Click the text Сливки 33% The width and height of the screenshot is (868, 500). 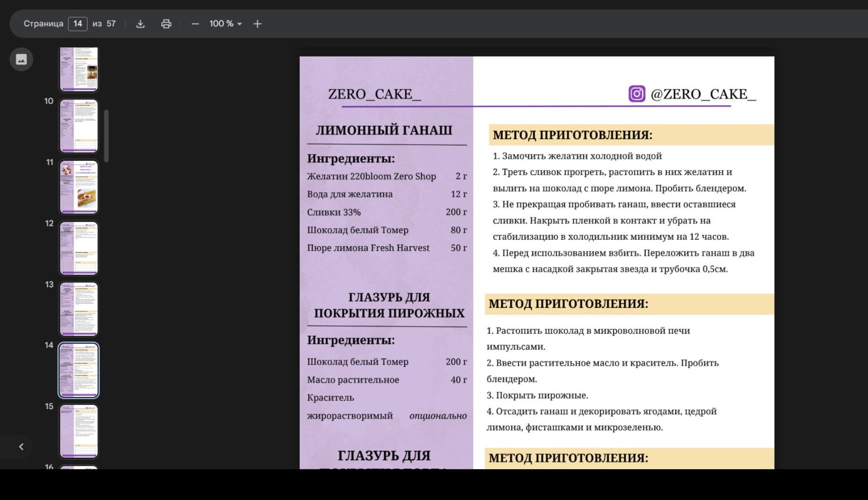(x=334, y=212)
